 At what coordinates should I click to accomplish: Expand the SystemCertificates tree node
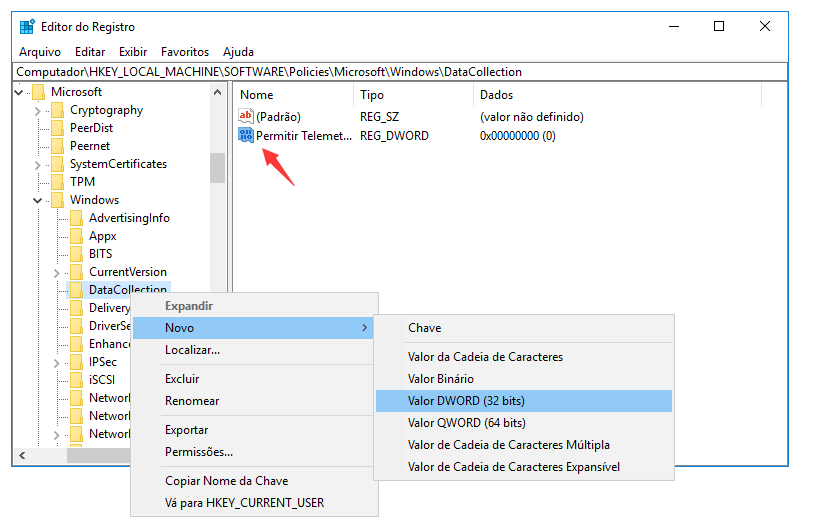38,164
